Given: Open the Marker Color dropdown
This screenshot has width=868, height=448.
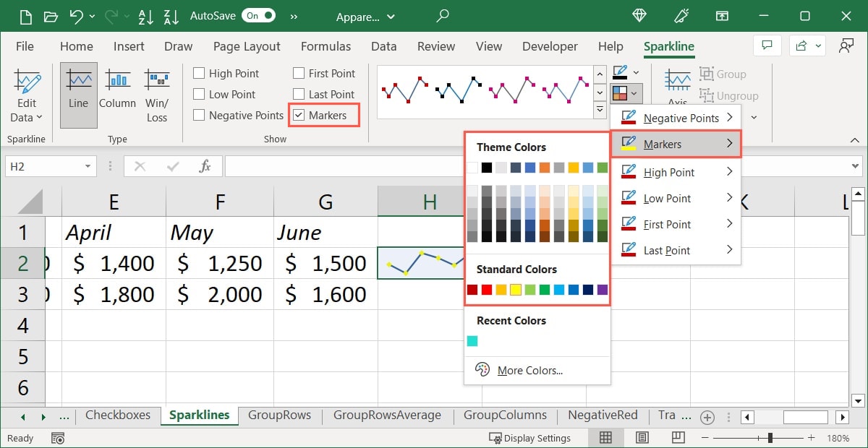Looking at the screenshot, I should coord(625,92).
